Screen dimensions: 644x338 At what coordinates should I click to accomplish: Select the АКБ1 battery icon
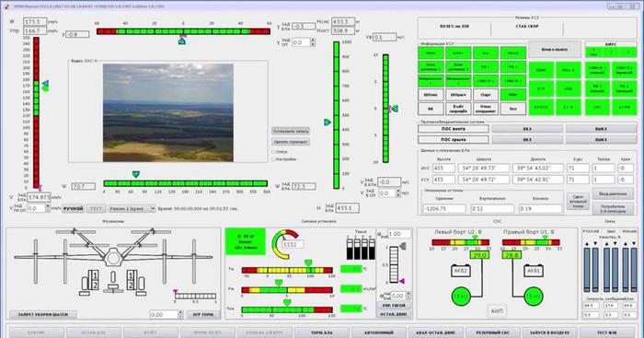click(533, 270)
